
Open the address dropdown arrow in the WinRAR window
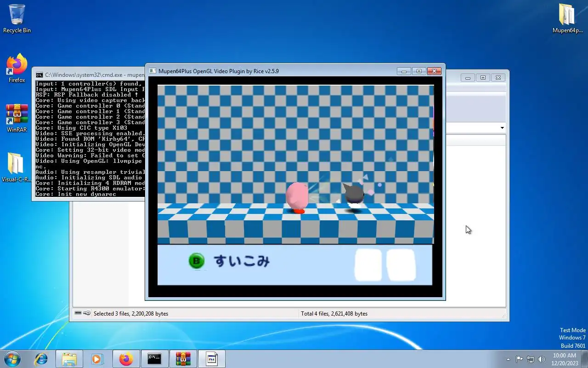pyautogui.click(x=502, y=128)
